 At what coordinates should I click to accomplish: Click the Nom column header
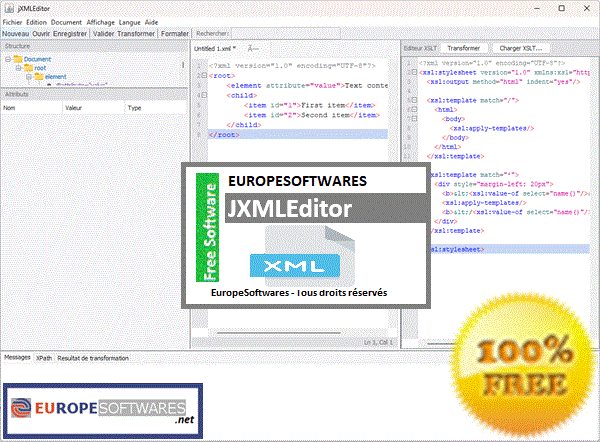click(31, 108)
